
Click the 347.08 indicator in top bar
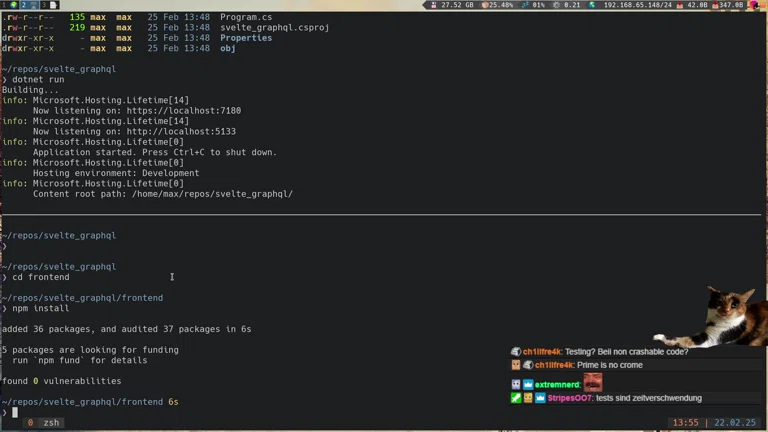(x=726, y=5)
